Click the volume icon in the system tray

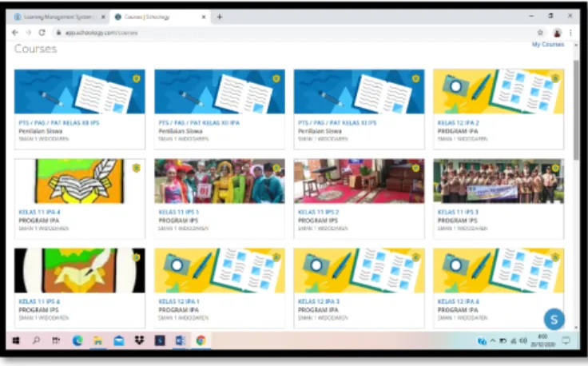point(523,341)
